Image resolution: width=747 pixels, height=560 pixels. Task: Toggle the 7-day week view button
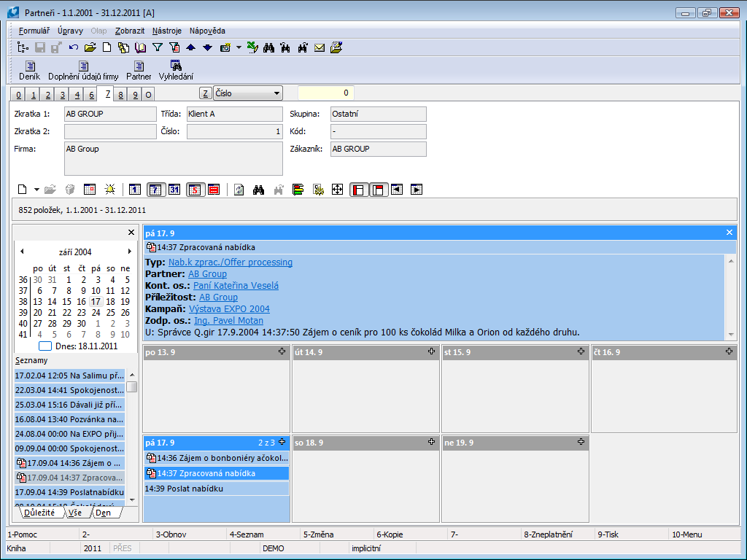[x=155, y=190]
